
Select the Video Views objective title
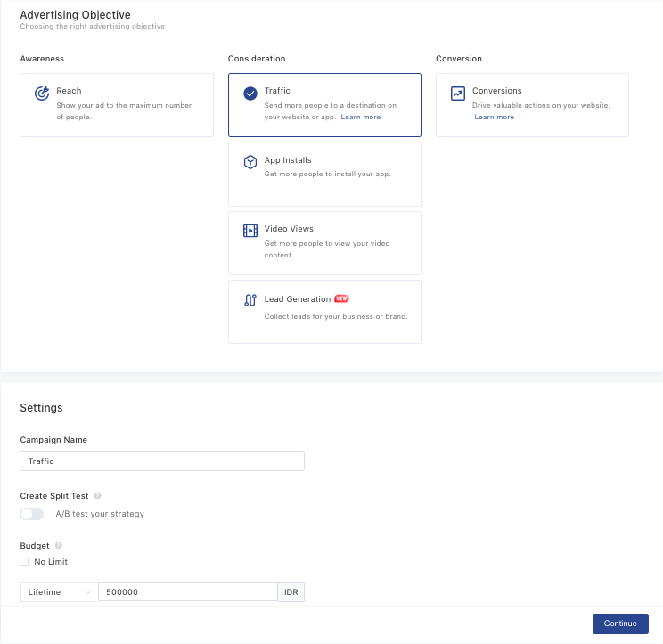289,229
